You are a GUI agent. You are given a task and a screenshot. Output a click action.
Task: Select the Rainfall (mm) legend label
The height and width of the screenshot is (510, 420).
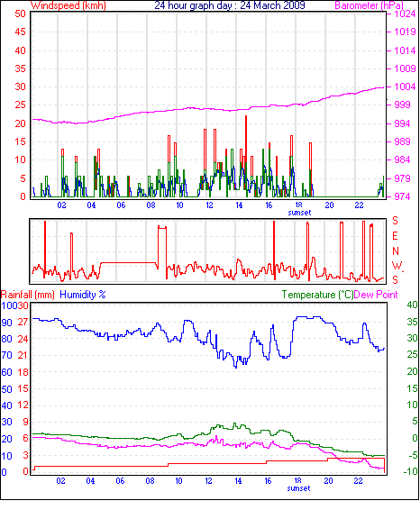(x=28, y=295)
